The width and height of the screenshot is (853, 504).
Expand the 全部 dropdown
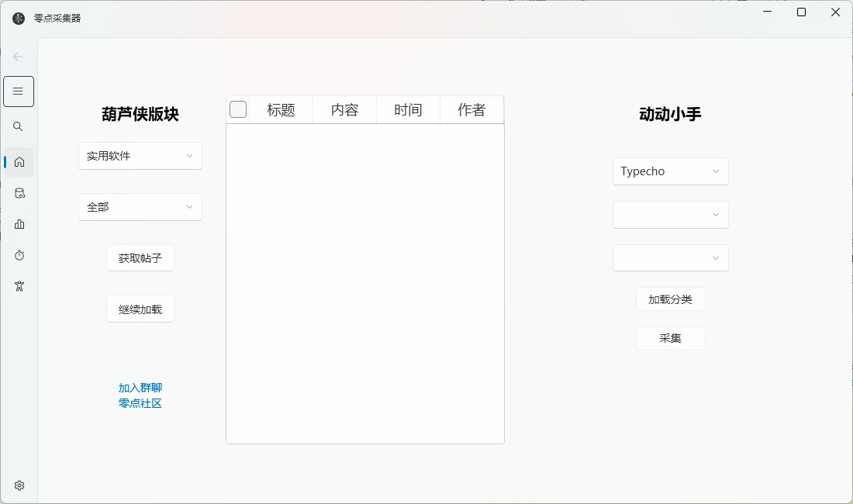(140, 207)
